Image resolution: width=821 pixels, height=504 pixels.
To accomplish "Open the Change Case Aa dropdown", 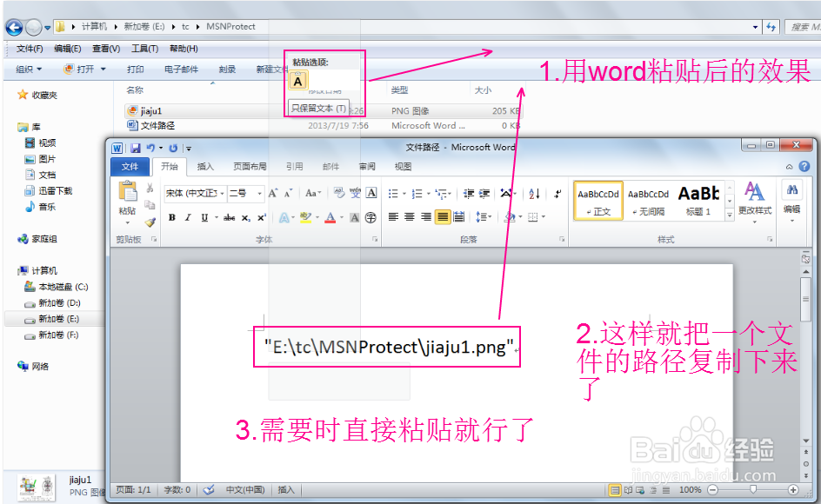I will [x=313, y=193].
